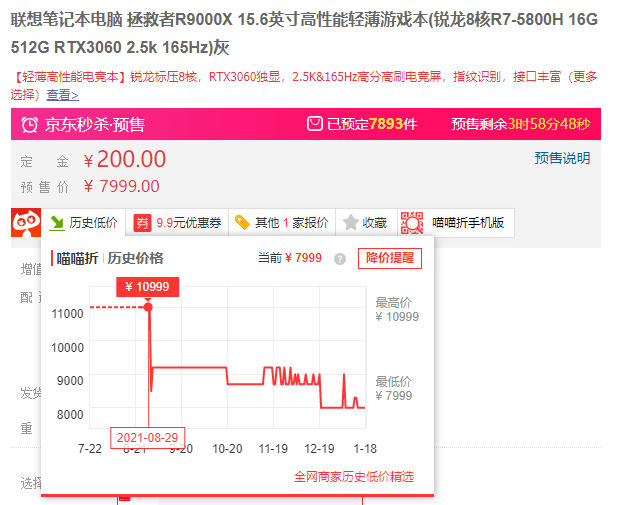Click the 1-18 date on chart axis
This screenshot has width=622, height=505.
pos(365,449)
